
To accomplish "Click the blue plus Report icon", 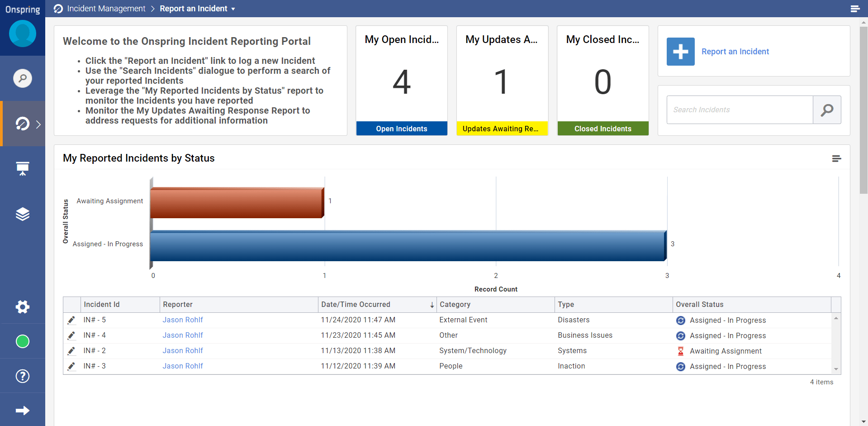I will [681, 52].
